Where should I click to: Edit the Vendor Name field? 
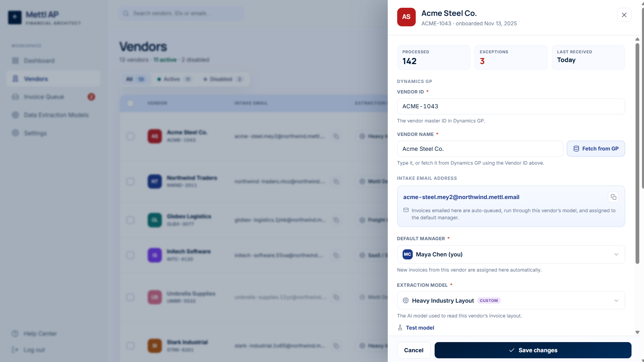click(480, 149)
